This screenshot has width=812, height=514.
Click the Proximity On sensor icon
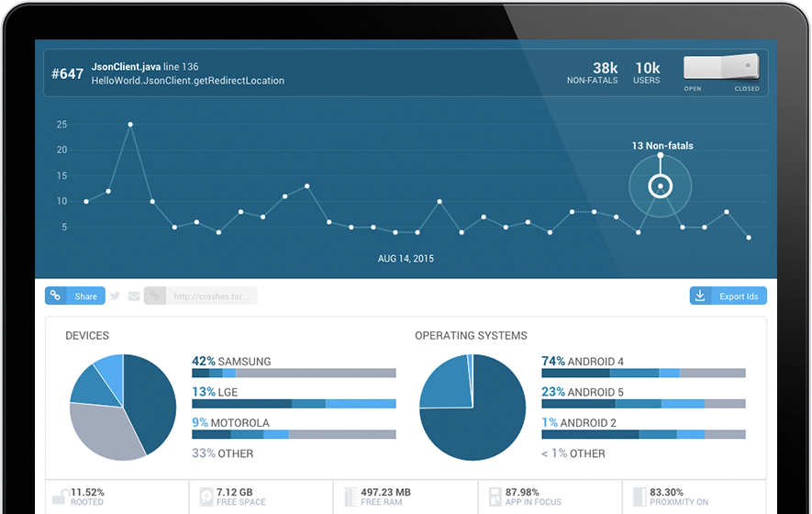pyautogui.click(x=640, y=497)
